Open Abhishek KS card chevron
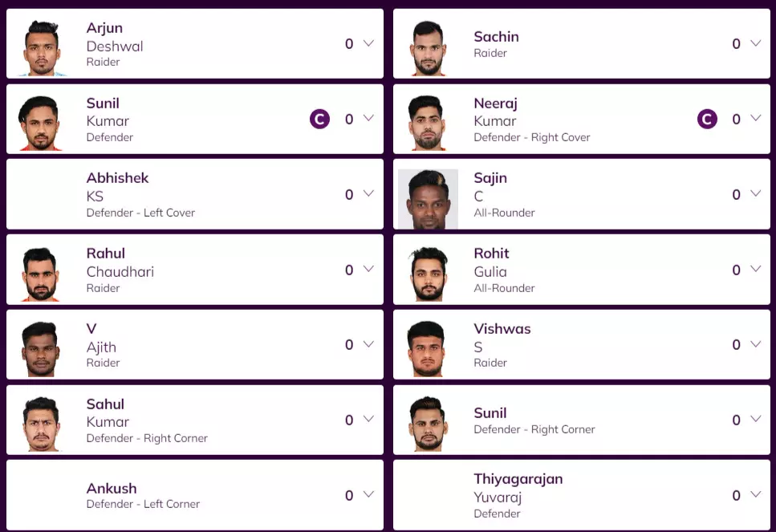Screen dimensions: 776x532 point(368,193)
